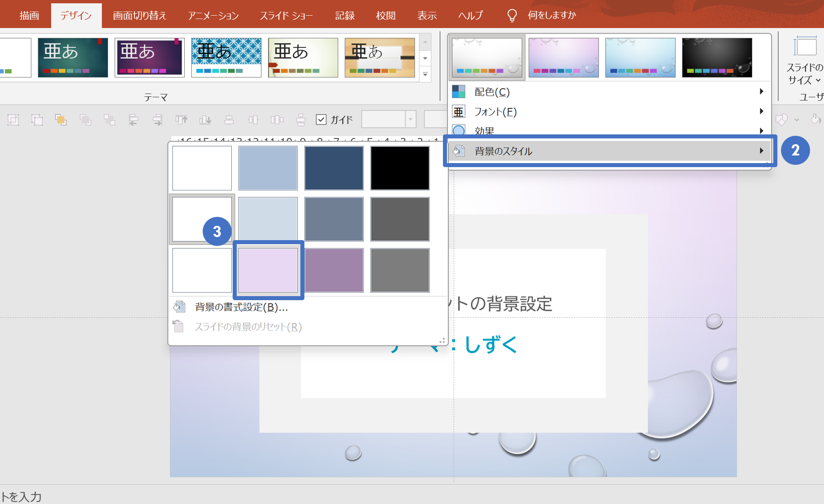
Task: Click the 背景の書式設定 icon in the gallery
Action: pos(179,306)
